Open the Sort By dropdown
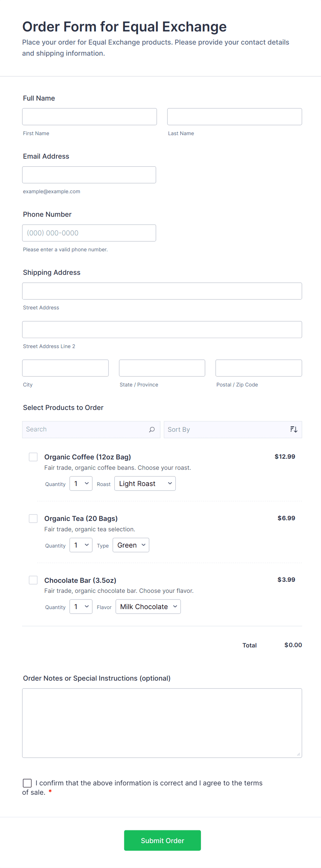This screenshot has height=868, width=321. (228, 430)
